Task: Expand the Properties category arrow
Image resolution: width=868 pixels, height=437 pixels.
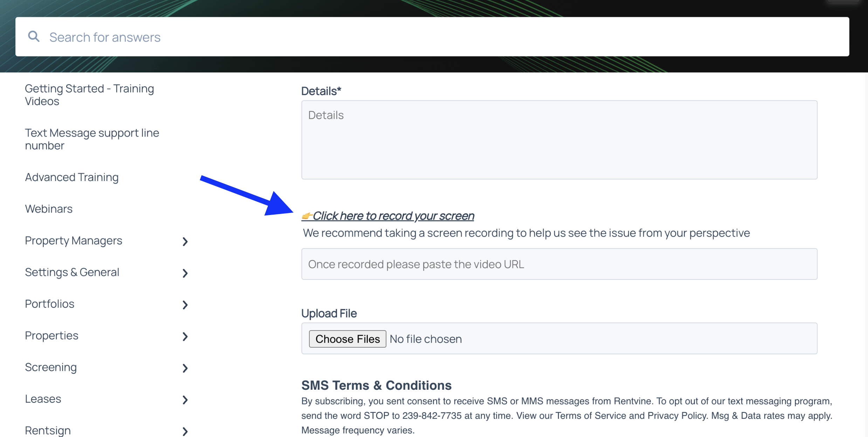Action: point(185,336)
